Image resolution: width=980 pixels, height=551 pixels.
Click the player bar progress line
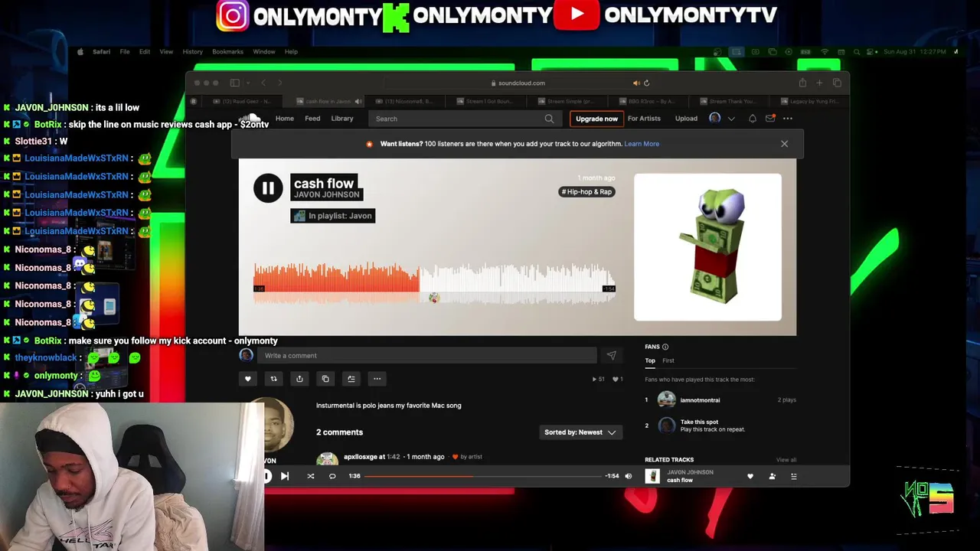[x=482, y=476]
